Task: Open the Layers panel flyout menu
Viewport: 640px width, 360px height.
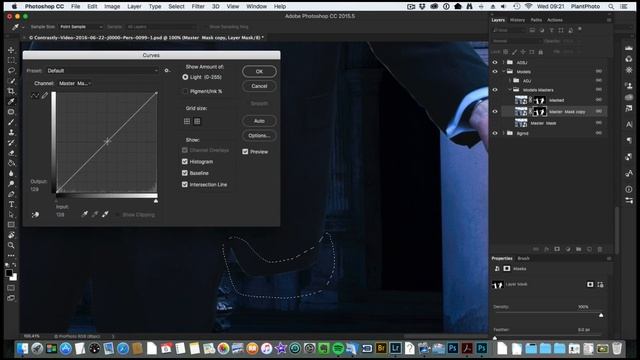Action: click(x=609, y=20)
